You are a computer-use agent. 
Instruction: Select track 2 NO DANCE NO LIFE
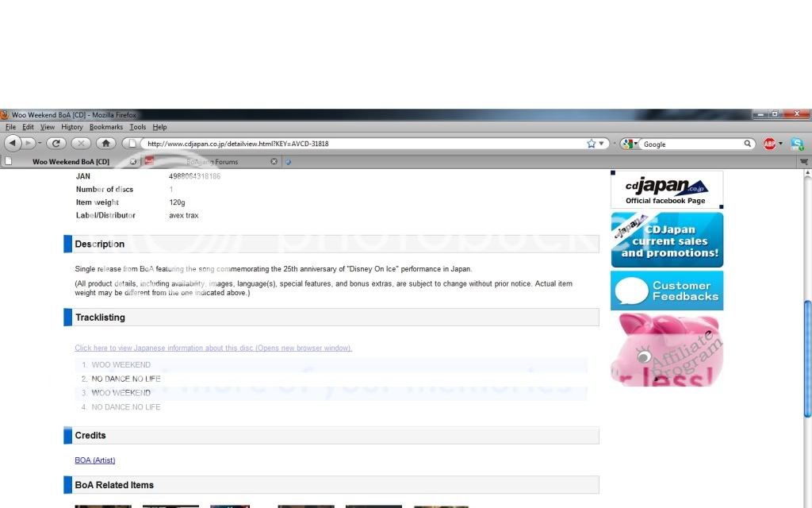pyautogui.click(x=126, y=379)
